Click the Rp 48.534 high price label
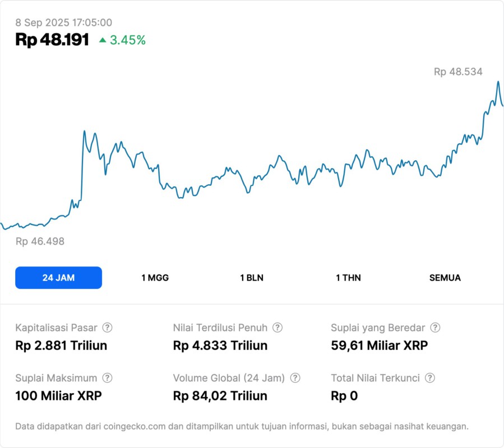Image resolution: width=504 pixels, height=448 pixels. [458, 72]
